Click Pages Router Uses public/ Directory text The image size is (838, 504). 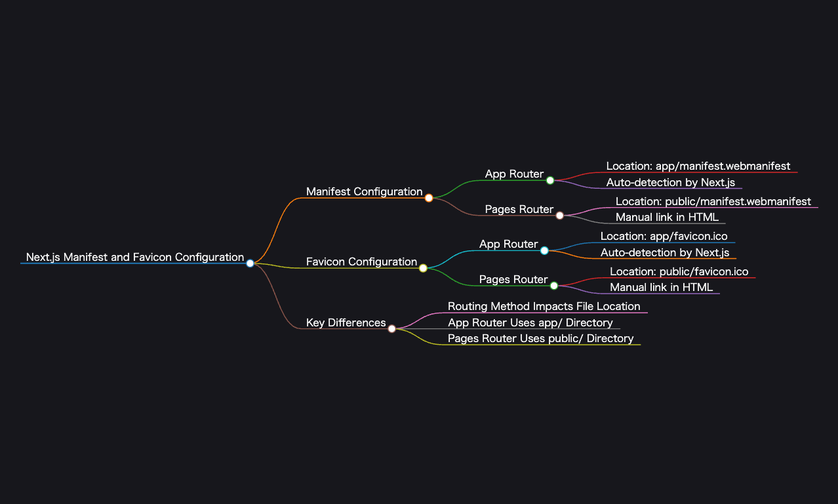click(541, 338)
